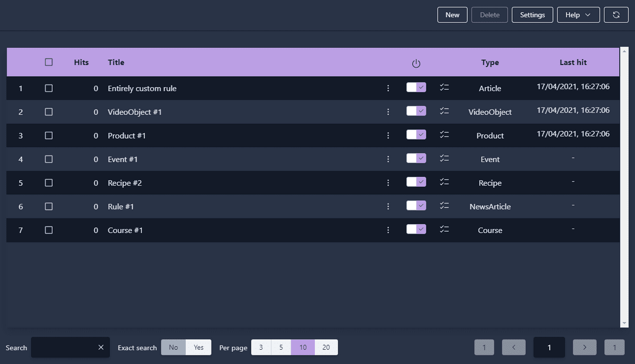635x364 pixels.
Task: Jump to first page button
Action: [484, 347]
